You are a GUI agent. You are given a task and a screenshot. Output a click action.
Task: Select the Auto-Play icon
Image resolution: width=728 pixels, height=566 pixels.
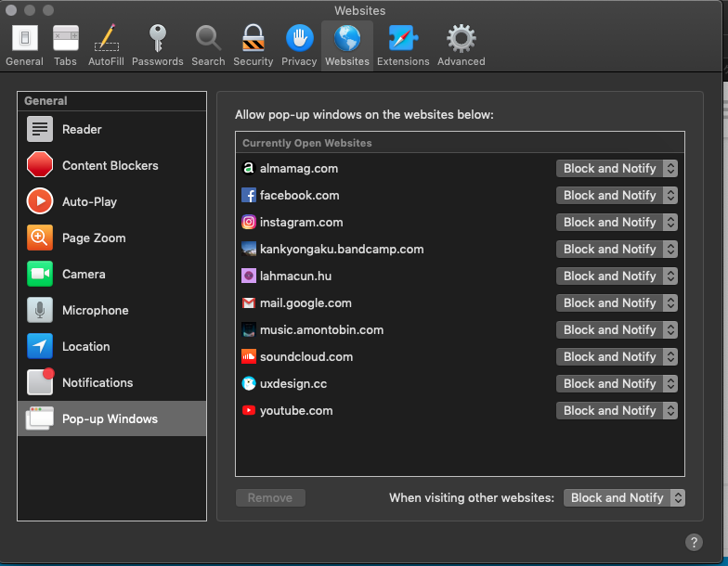(40, 200)
